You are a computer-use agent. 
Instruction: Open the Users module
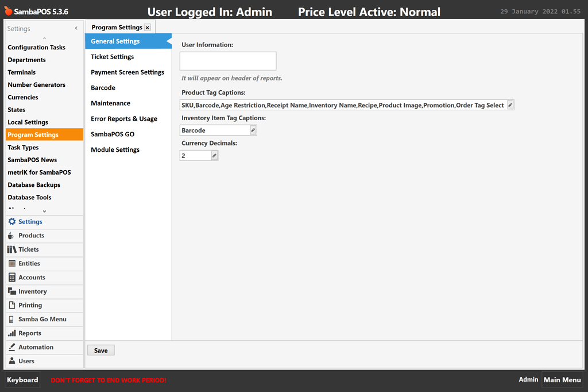(45, 361)
